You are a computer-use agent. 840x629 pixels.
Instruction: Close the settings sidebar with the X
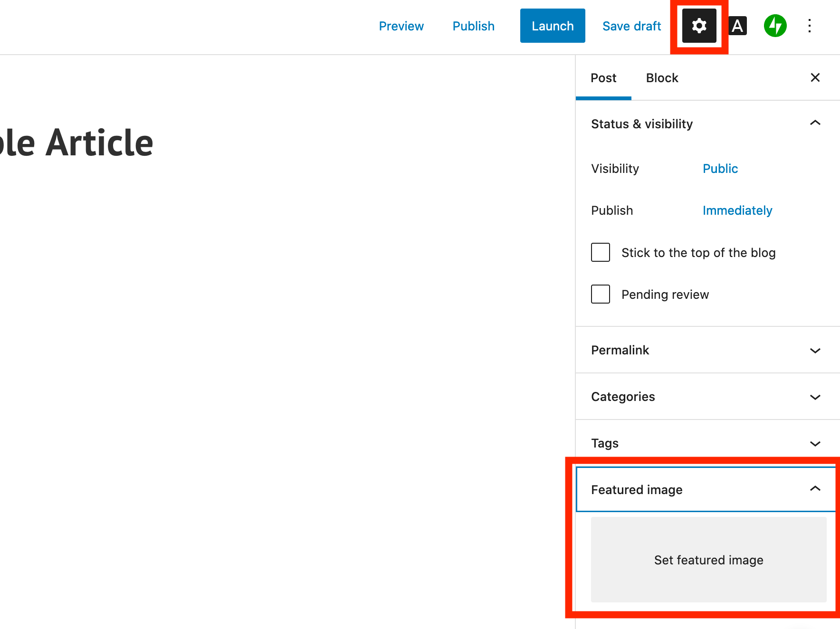click(x=815, y=77)
